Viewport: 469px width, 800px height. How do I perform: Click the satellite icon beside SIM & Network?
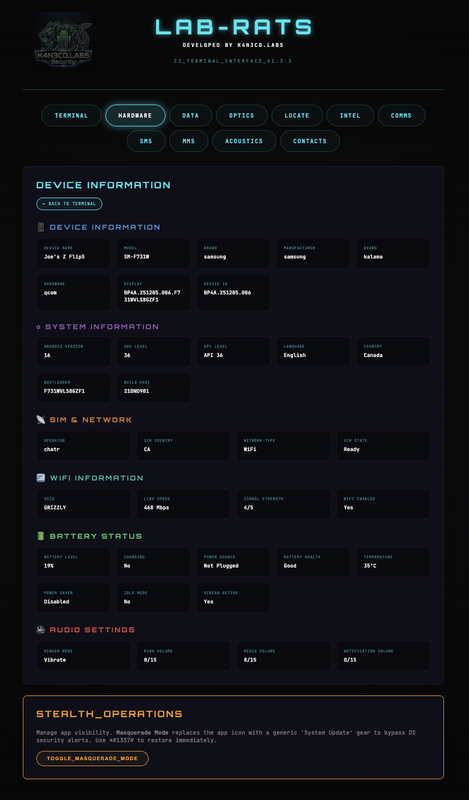(41, 419)
